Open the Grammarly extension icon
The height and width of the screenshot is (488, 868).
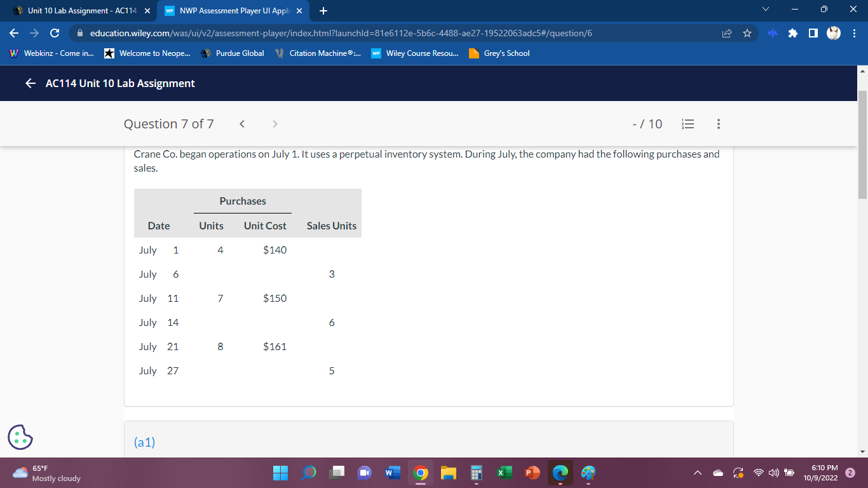coord(773,33)
